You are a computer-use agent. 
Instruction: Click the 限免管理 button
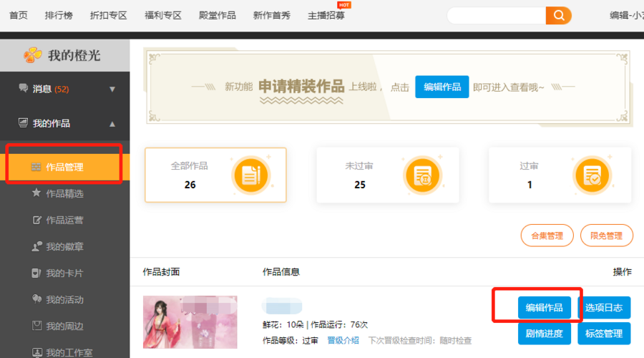click(606, 235)
